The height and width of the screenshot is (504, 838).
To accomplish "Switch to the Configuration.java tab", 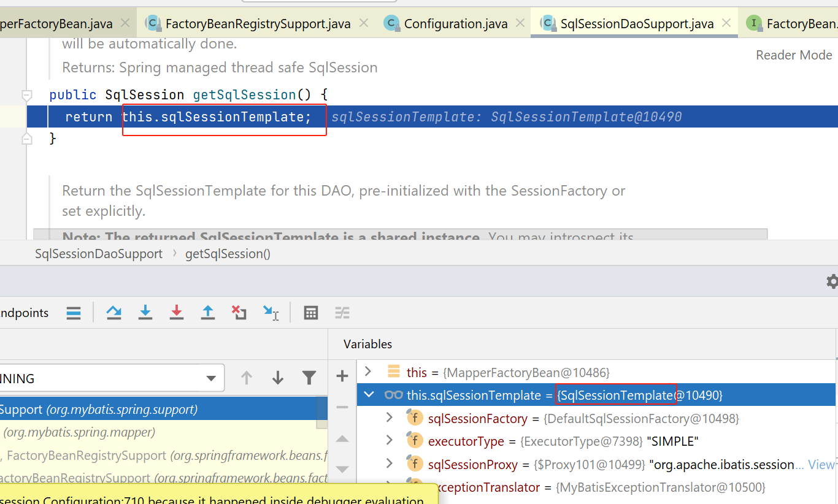I will (455, 24).
